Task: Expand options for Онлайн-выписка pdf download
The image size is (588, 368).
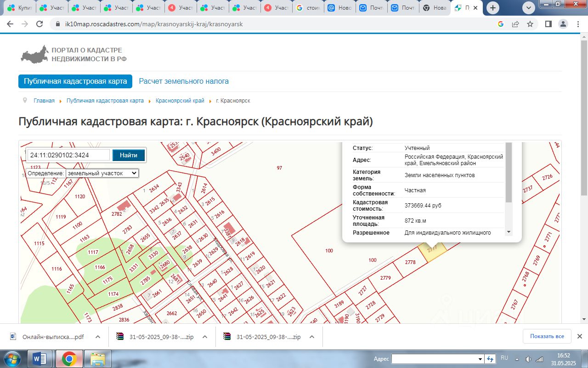Action: (x=98, y=337)
